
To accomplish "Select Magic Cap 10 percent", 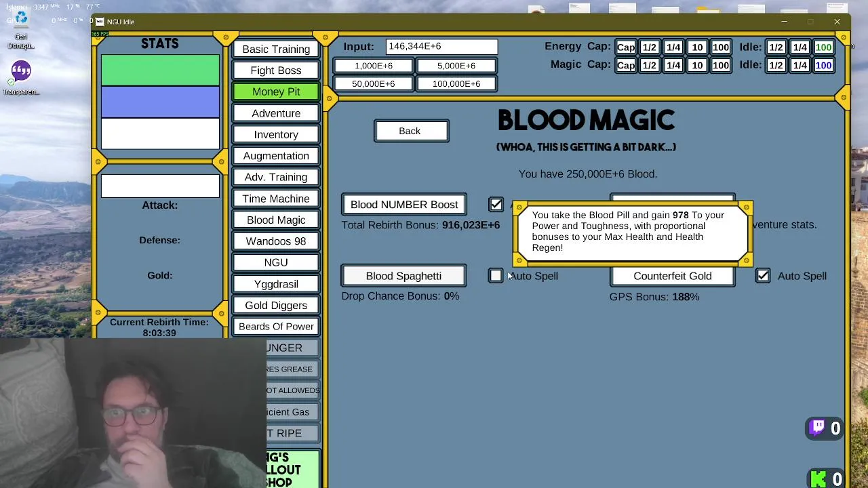I will click(697, 65).
